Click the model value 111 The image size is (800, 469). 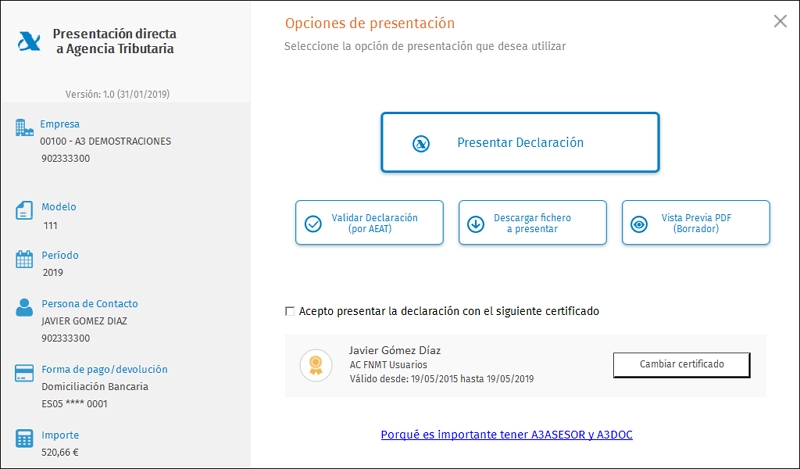(51, 226)
